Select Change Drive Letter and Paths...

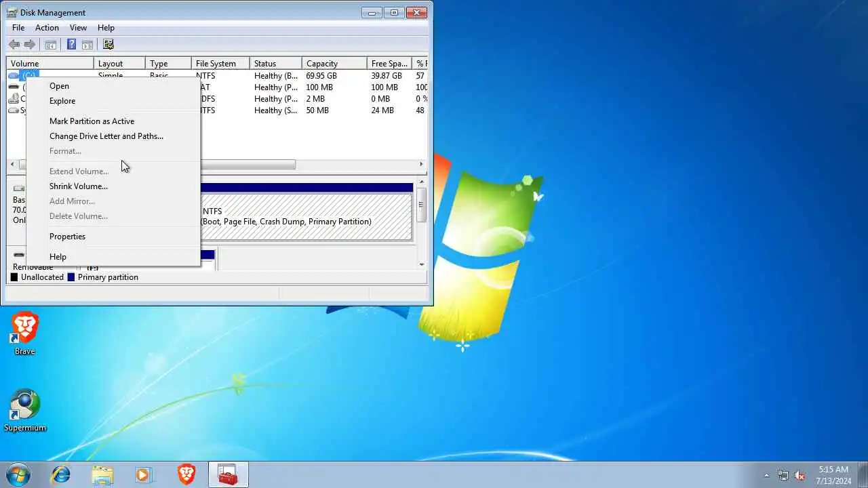[113, 136]
